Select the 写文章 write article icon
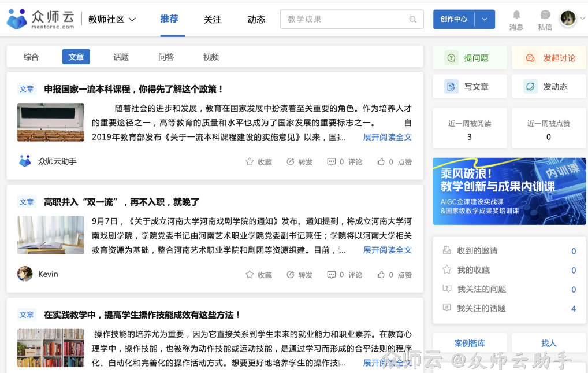Viewport: 588px width, 373px height. coord(451,86)
